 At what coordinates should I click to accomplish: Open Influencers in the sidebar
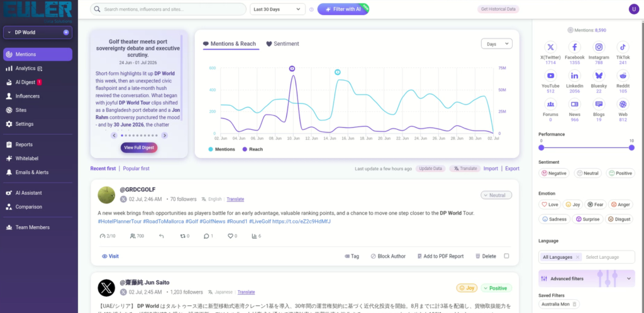click(x=38, y=96)
